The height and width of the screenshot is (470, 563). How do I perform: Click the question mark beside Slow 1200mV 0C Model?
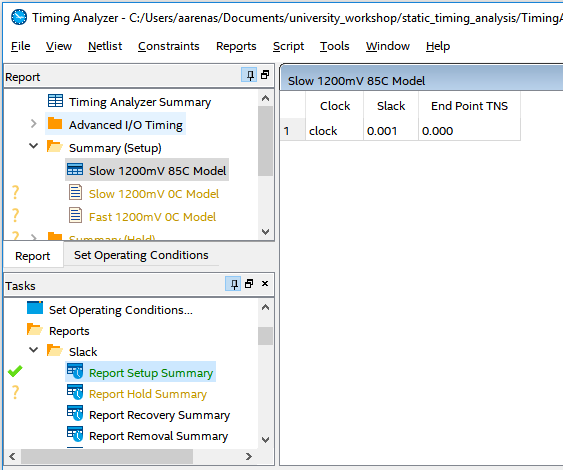pos(15,192)
